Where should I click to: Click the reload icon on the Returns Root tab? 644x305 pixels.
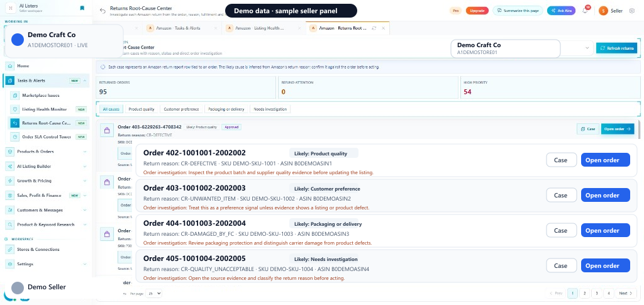tap(374, 28)
